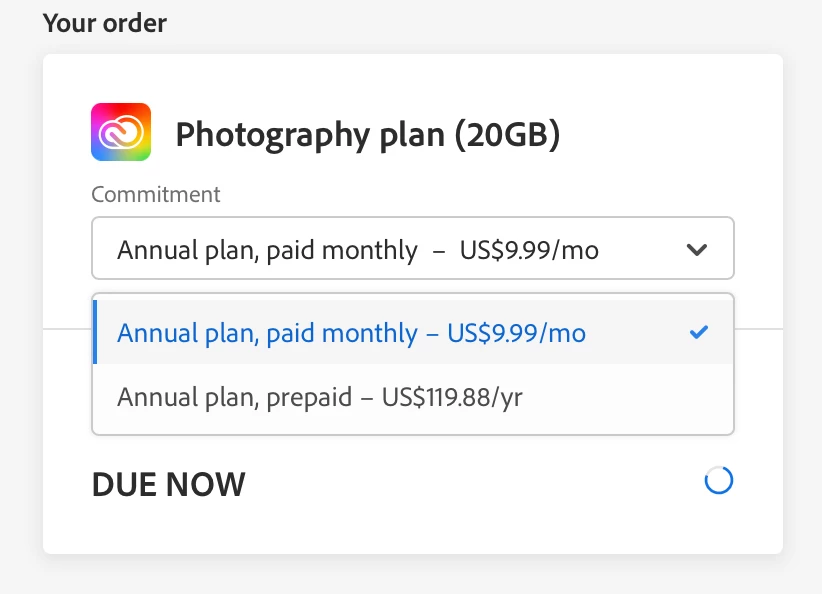Viewport: 822px width, 594px height.
Task: Click the blue checkmark beside selected option
Action: 699,332
